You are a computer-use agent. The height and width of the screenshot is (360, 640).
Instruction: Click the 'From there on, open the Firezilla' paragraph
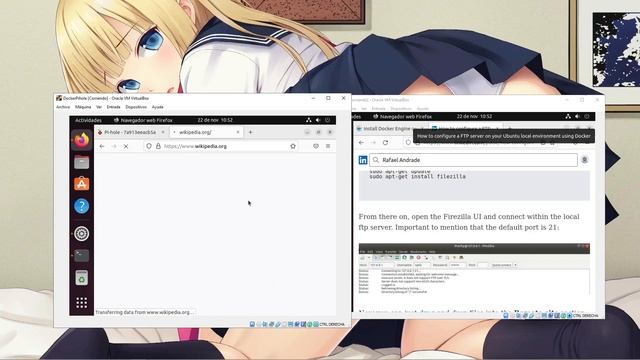[469, 222]
